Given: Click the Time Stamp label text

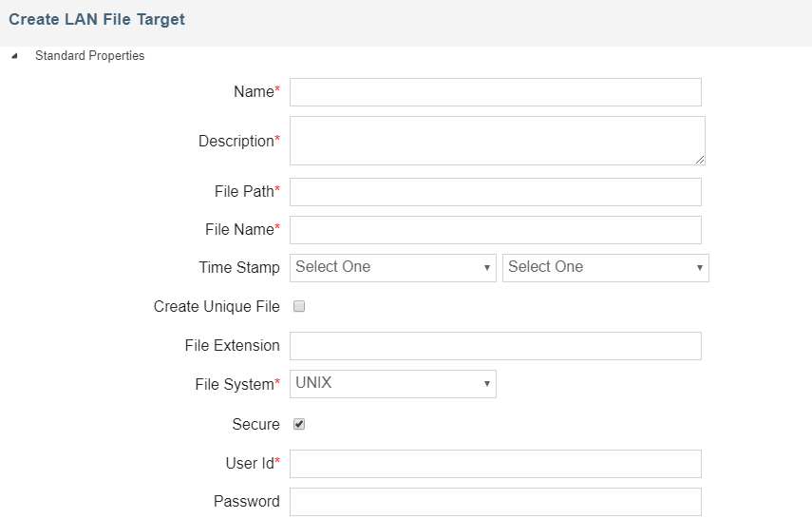Looking at the screenshot, I should 239,268.
